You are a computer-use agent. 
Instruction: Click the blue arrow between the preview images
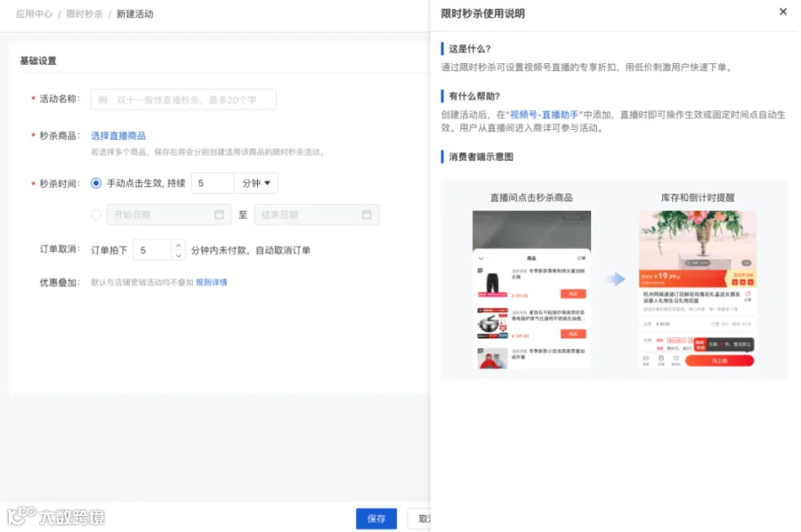click(x=616, y=278)
